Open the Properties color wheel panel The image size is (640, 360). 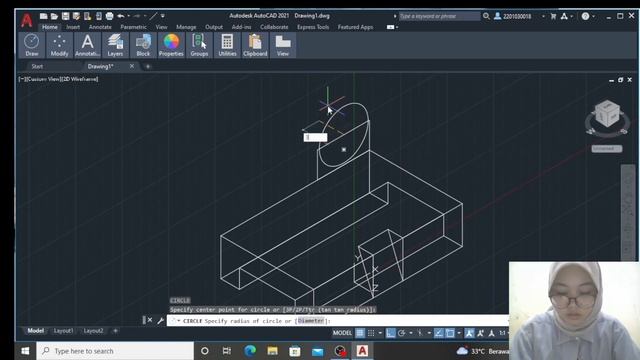171,45
